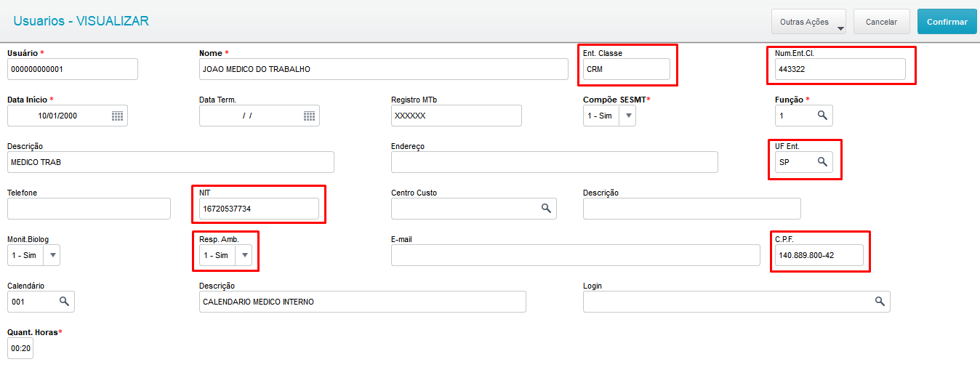Click the Descrição field MEDICO TRAB

[x=171, y=162]
